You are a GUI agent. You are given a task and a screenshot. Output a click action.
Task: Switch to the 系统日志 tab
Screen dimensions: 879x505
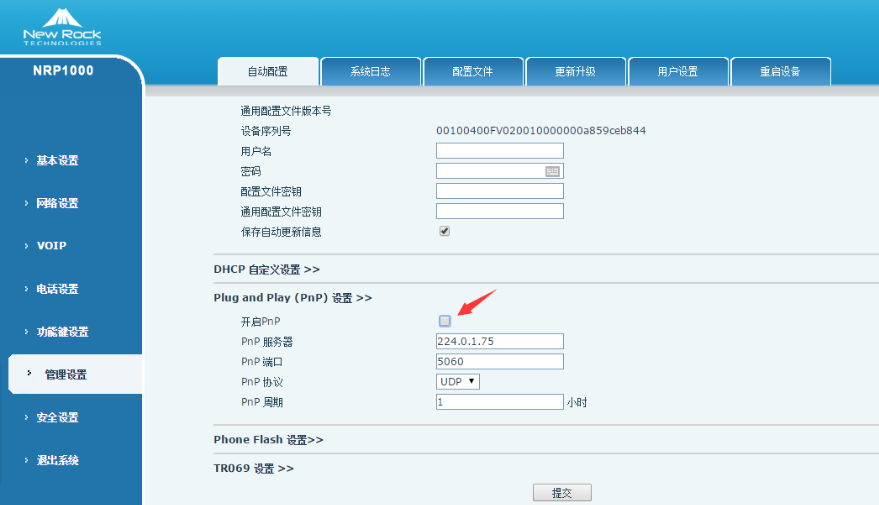(x=370, y=72)
